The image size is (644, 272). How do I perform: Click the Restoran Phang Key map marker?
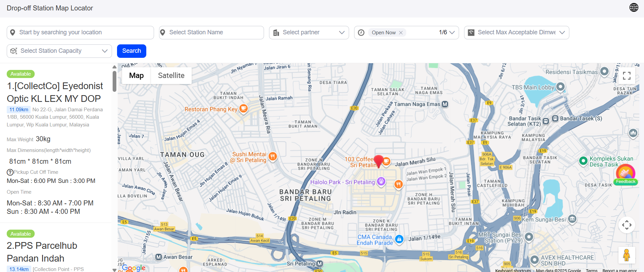tap(243, 109)
